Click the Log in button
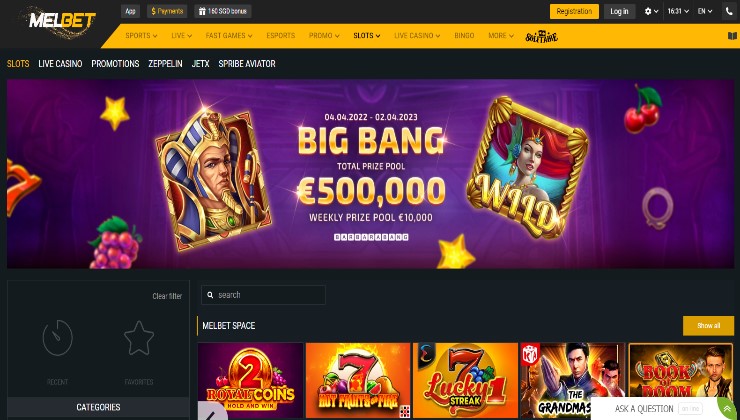The height and width of the screenshot is (420, 740). coord(619,11)
